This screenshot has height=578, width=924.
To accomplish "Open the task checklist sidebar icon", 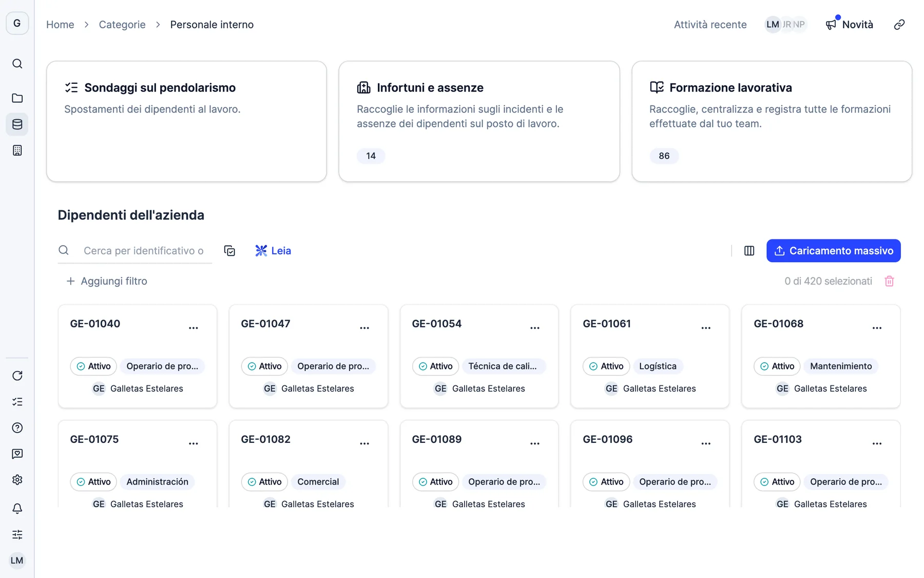I will coord(17,402).
